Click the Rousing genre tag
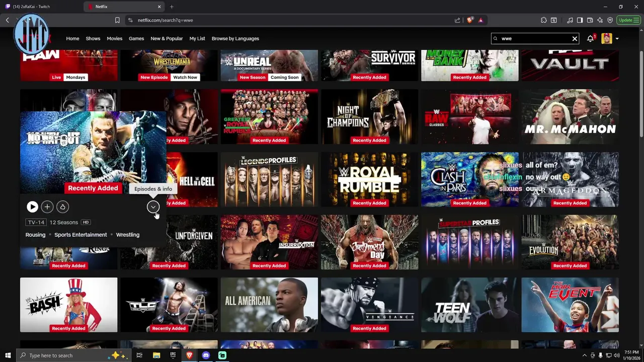The image size is (644, 362). (x=35, y=235)
